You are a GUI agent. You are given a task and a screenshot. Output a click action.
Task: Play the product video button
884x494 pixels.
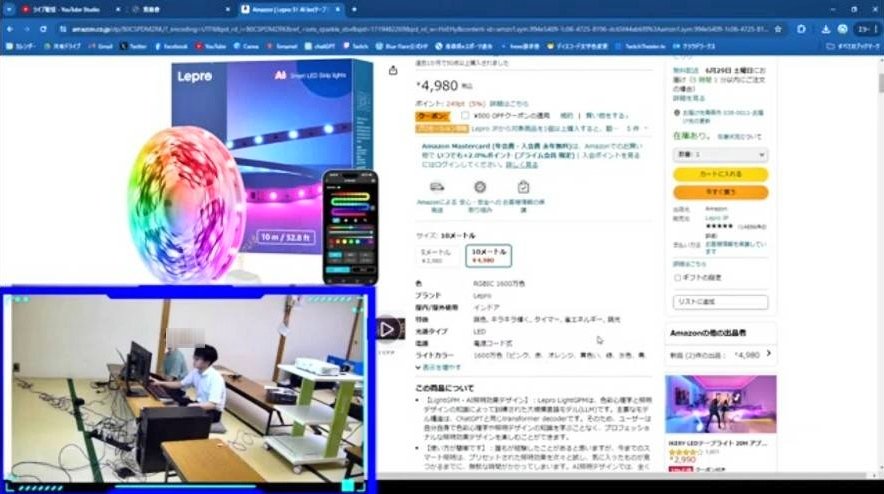tap(388, 329)
